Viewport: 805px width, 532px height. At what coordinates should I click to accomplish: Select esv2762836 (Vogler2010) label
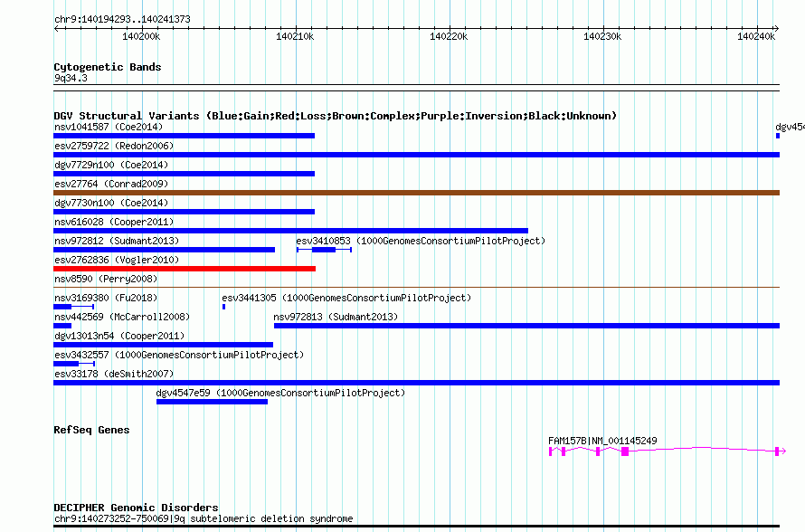click(x=117, y=260)
